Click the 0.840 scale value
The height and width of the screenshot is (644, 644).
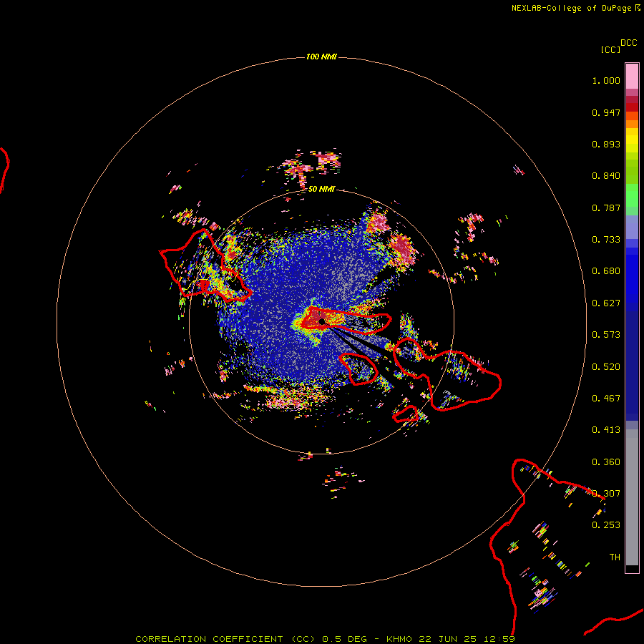click(x=606, y=176)
